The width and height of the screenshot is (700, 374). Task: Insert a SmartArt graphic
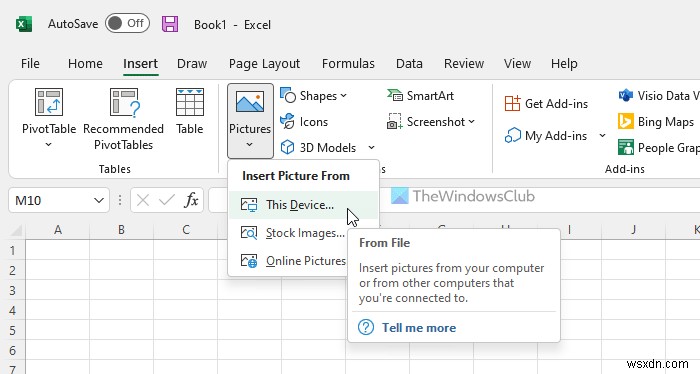click(x=420, y=96)
